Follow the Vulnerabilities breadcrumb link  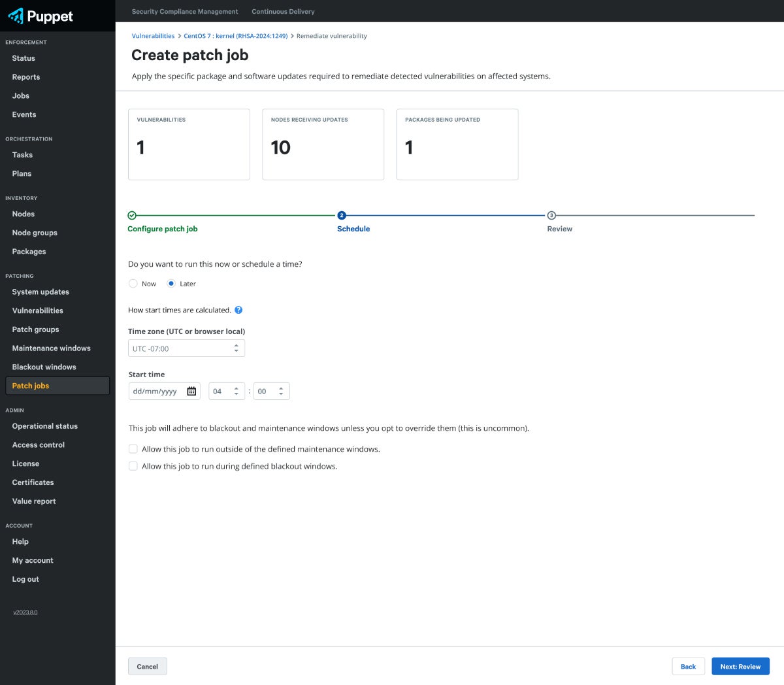153,36
